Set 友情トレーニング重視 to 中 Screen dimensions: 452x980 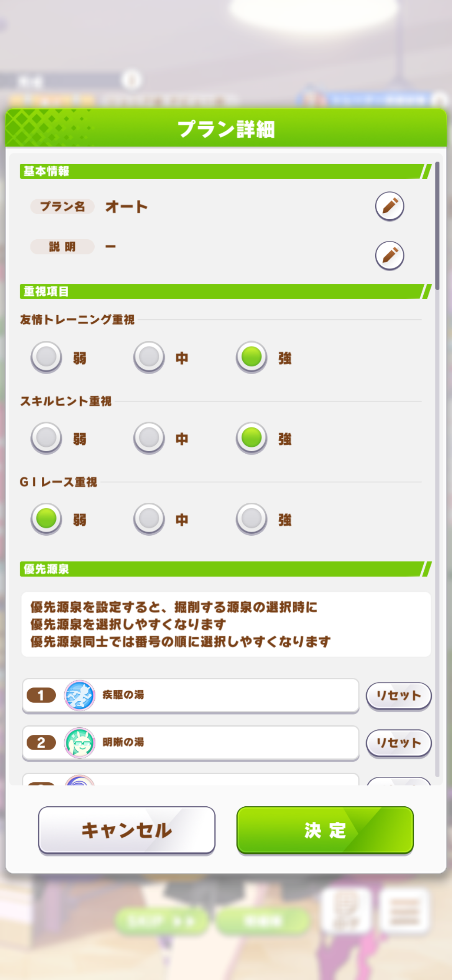click(x=149, y=357)
